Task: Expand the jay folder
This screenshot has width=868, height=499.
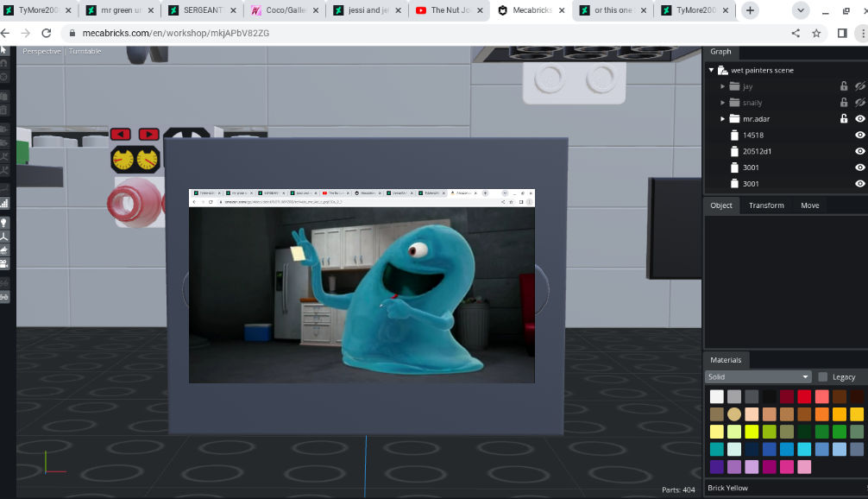Action: (722, 86)
